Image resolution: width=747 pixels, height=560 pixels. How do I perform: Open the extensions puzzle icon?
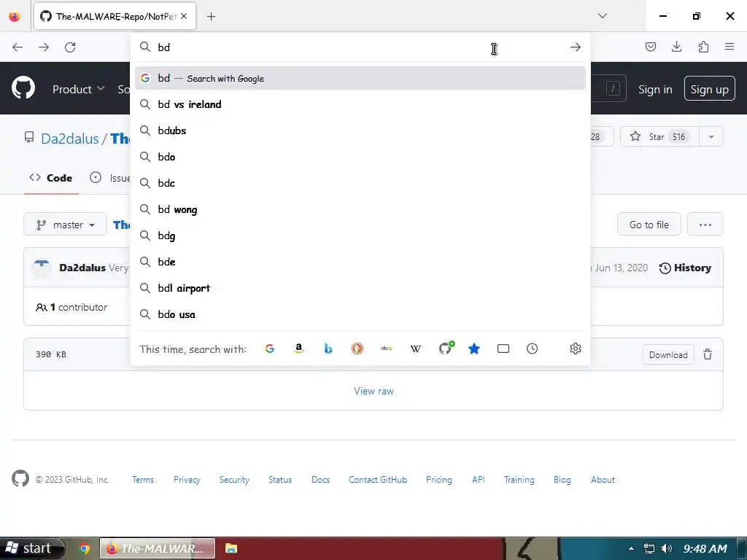[703, 47]
